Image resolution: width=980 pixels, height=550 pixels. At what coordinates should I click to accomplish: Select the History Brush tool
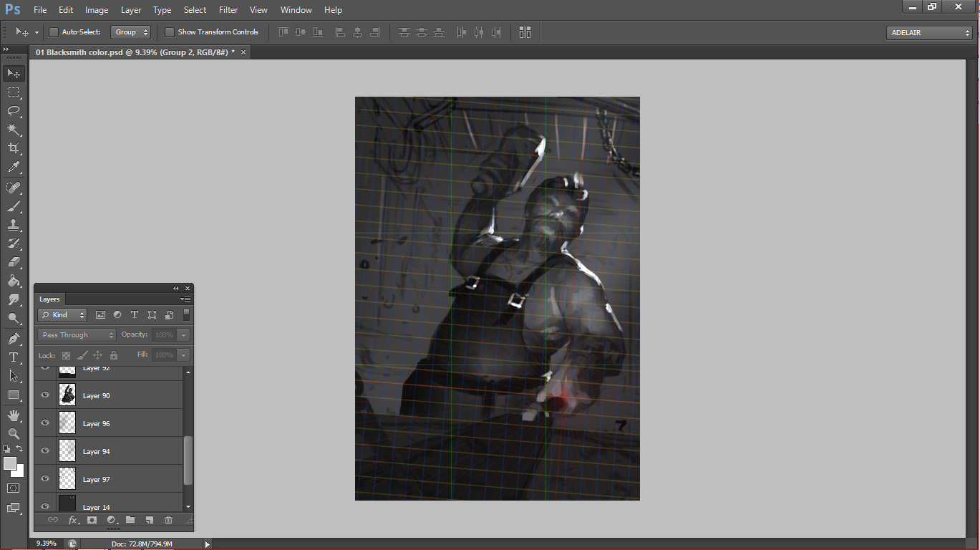coord(14,243)
